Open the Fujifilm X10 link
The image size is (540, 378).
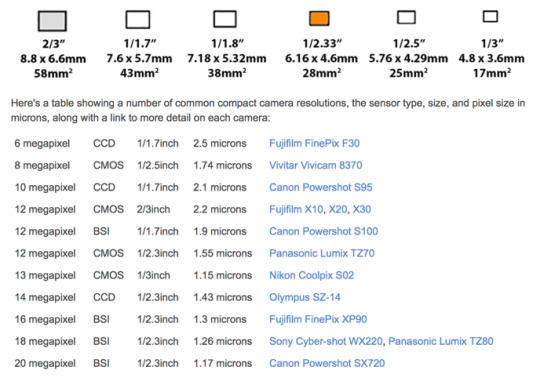click(x=296, y=209)
